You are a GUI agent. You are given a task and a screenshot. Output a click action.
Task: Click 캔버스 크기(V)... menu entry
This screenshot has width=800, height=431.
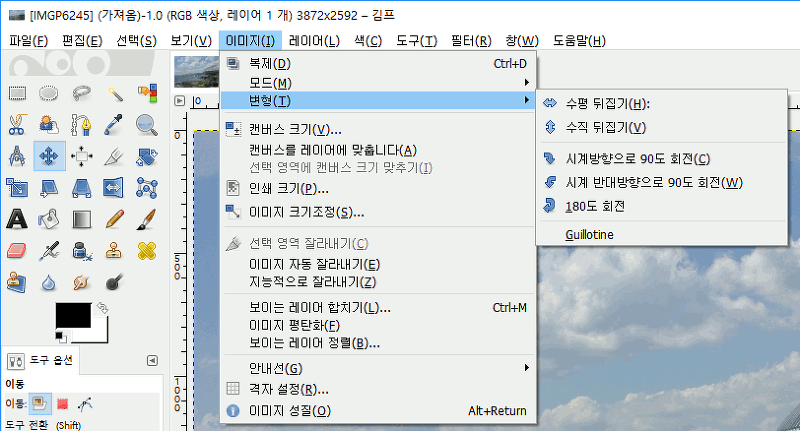(x=295, y=129)
